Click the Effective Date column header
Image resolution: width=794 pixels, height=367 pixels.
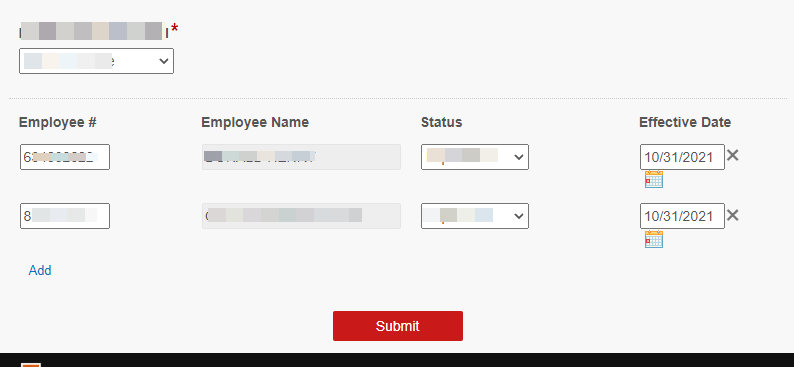coord(685,122)
